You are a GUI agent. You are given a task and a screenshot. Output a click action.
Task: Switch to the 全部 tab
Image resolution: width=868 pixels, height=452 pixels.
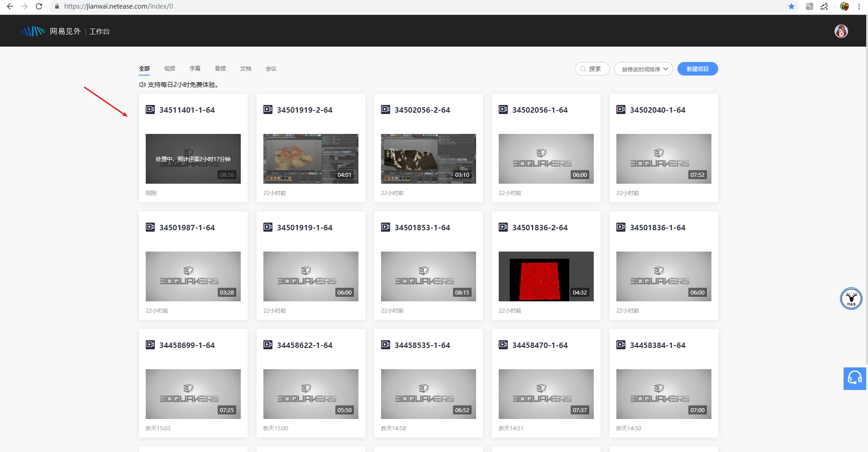pyautogui.click(x=144, y=69)
